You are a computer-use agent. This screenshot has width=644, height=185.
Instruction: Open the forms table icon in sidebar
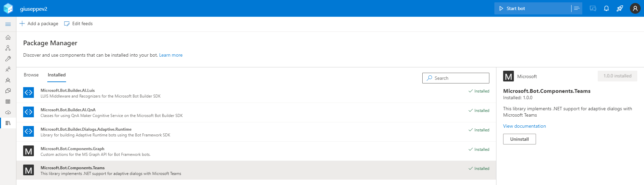pos(8,102)
